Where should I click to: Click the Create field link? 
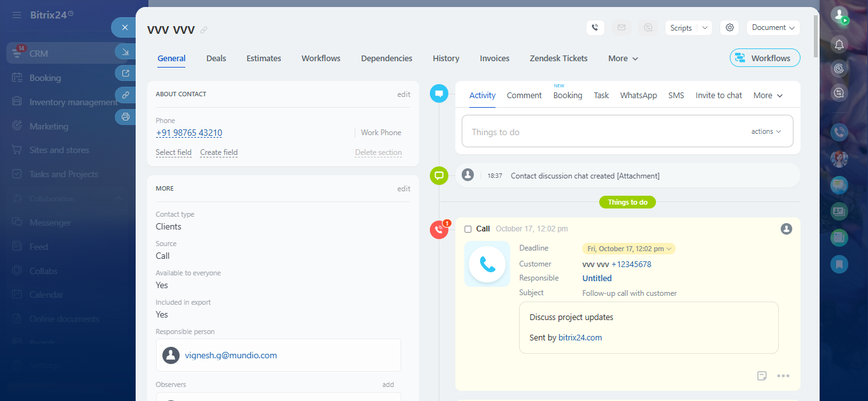tap(218, 152)
